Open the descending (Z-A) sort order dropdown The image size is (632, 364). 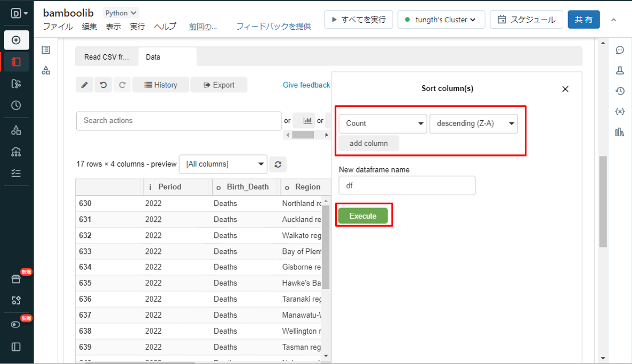473,123
